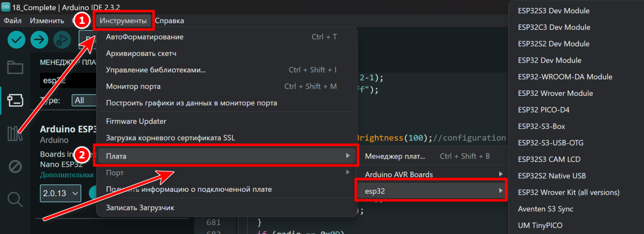Select ESP32S3 Dev Module board
644x234 pixels.
click(x=576, y=10)
